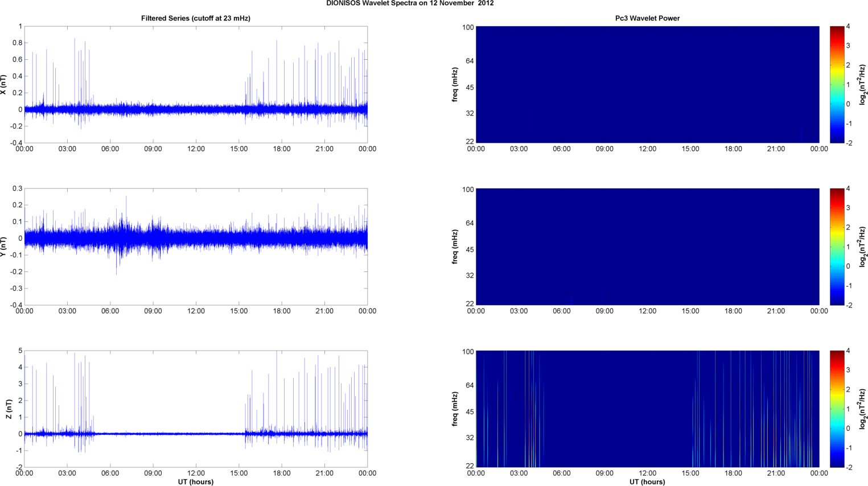Click inside the Z component filtered series plot
The width and height of the screenshot is (868, 486).
click(x=196, y=409)
